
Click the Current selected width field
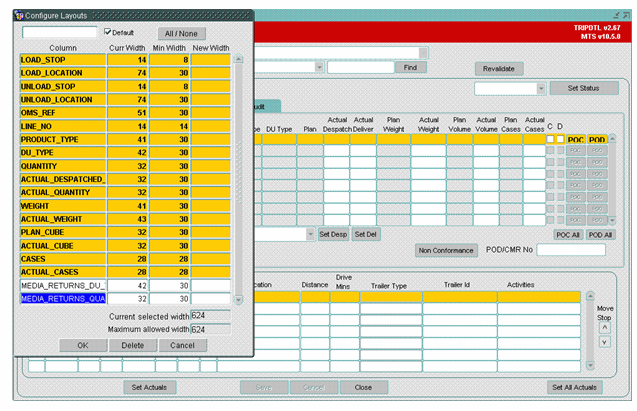(210, 316)
